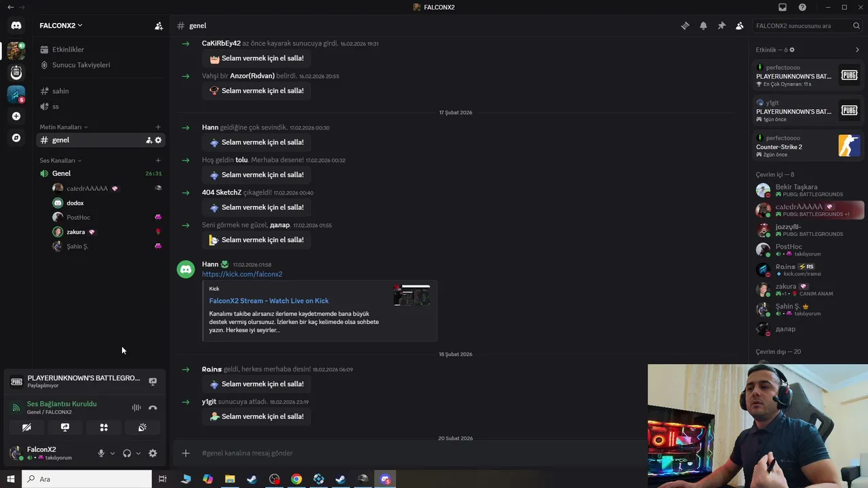The height and width of the screenshot is (488, 868).
Task: Open microphone input options chevron
Action: click(x=113, y=453)
